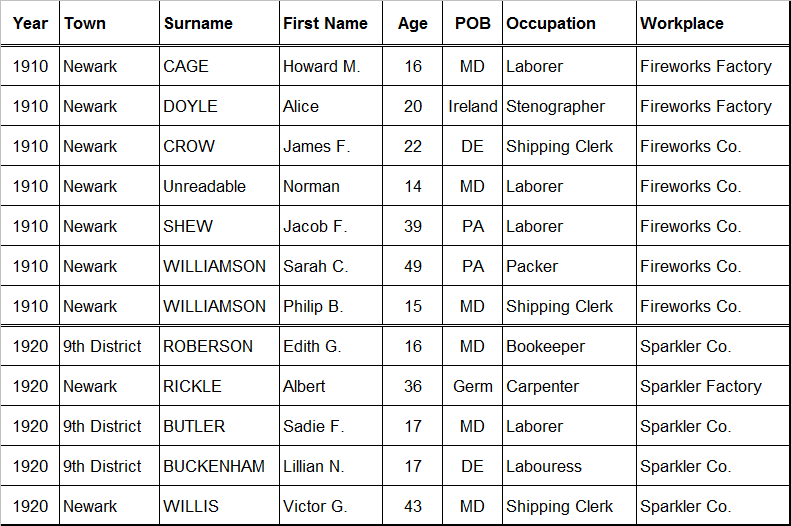This screenshot has height=526, width=791.
Task: Select the Carpenter occupation cell
Action: 542,386
